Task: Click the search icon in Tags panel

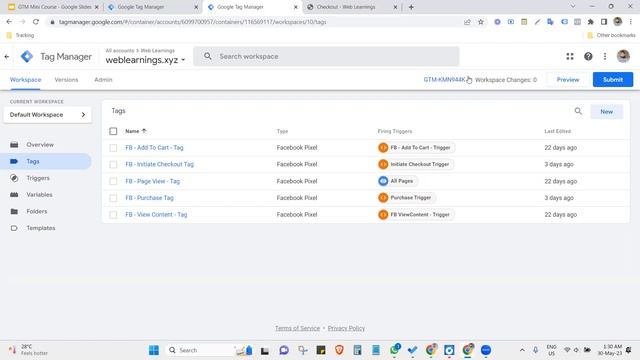Action: point(578,111)
